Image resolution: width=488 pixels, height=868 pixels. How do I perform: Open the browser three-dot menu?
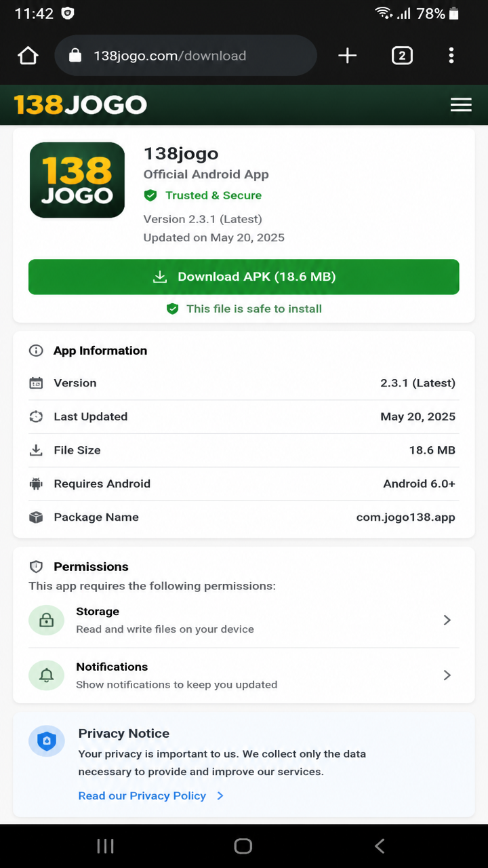(451, 56)
